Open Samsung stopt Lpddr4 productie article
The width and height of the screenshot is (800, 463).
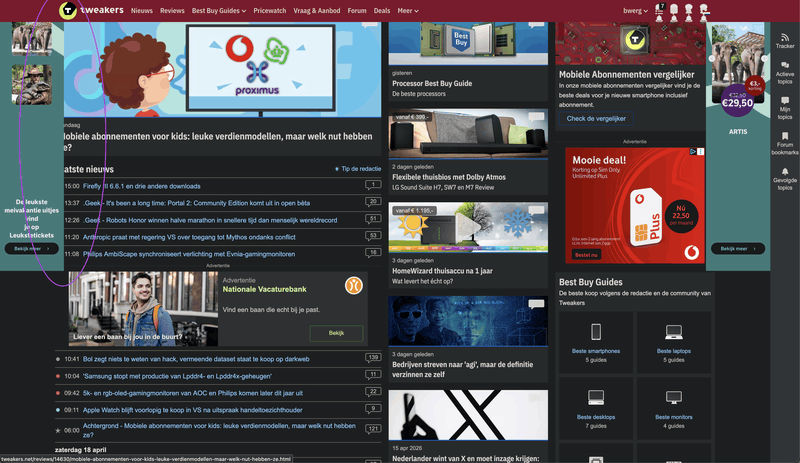click(177, 376)
